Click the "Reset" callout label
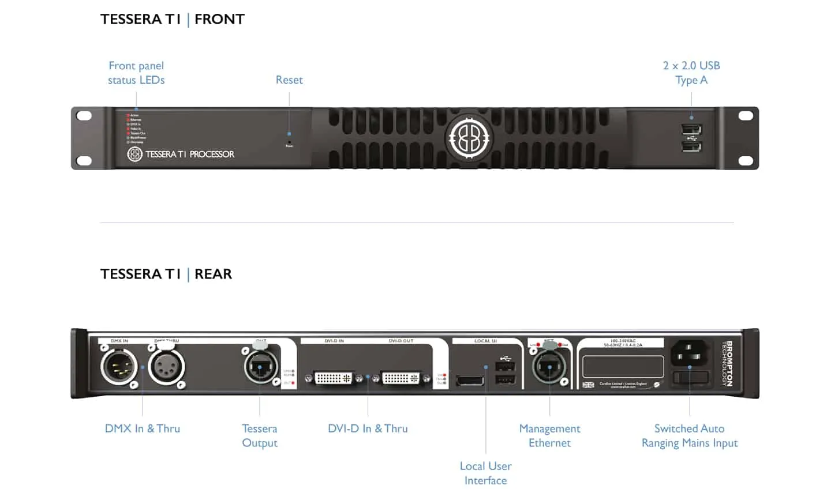The height and width of the screenshot is (504, 831). click(289, 80)
